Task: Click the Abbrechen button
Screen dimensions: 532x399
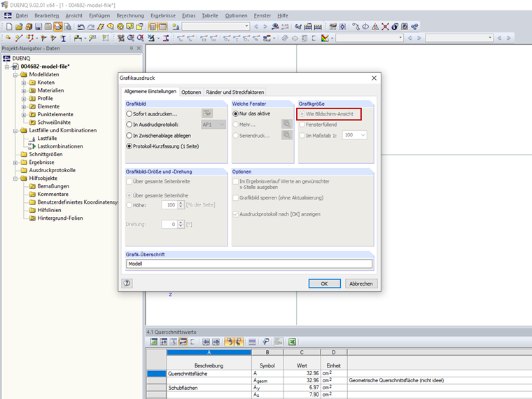Action: coord(361,283)
